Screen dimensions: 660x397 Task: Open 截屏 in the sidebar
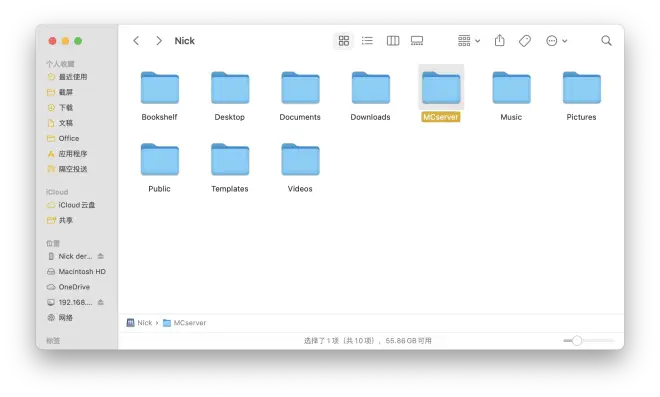click(60, 92)
